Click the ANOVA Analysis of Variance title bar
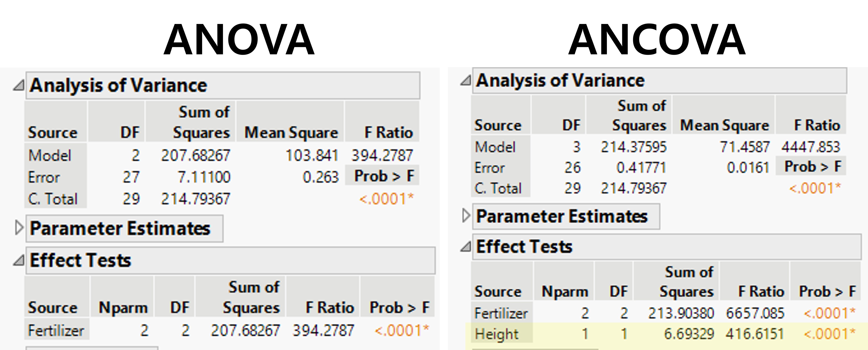The image size is (868, 350). pos(222,85)
